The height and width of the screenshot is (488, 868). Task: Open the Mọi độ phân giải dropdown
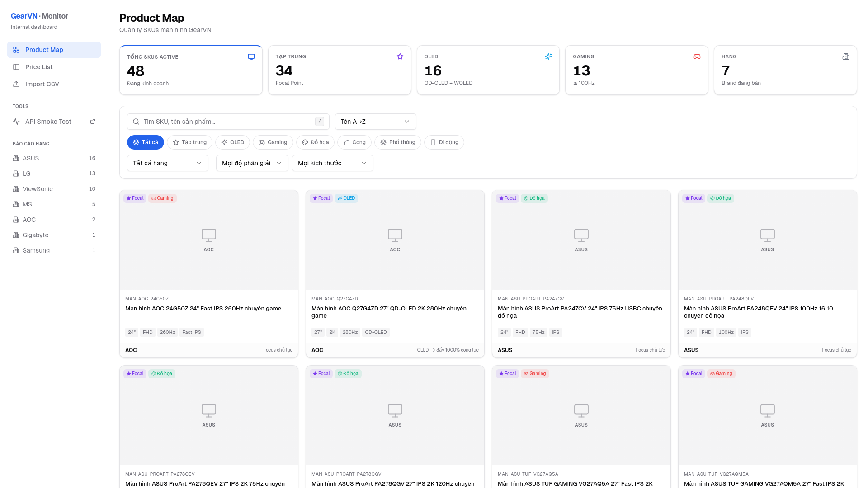(x=252, y=163)
